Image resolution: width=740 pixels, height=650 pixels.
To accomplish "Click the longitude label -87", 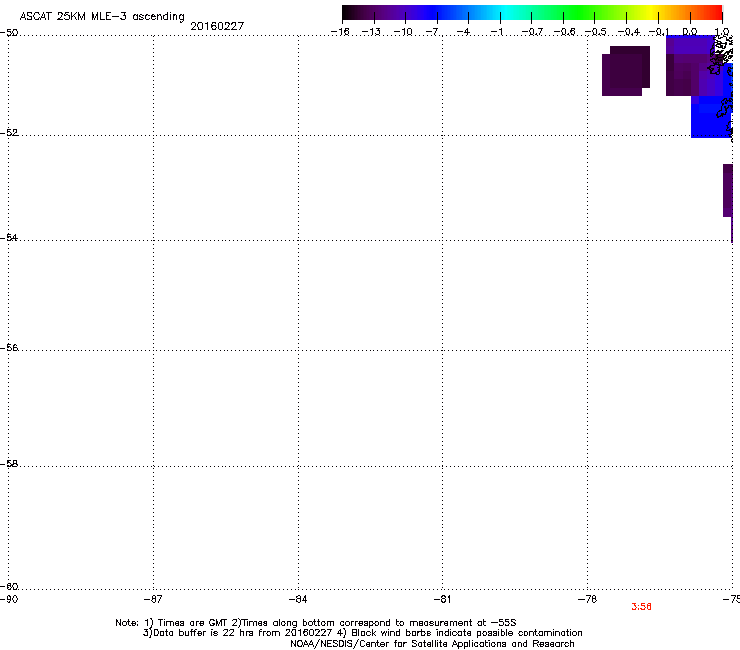I will [153, 599].
